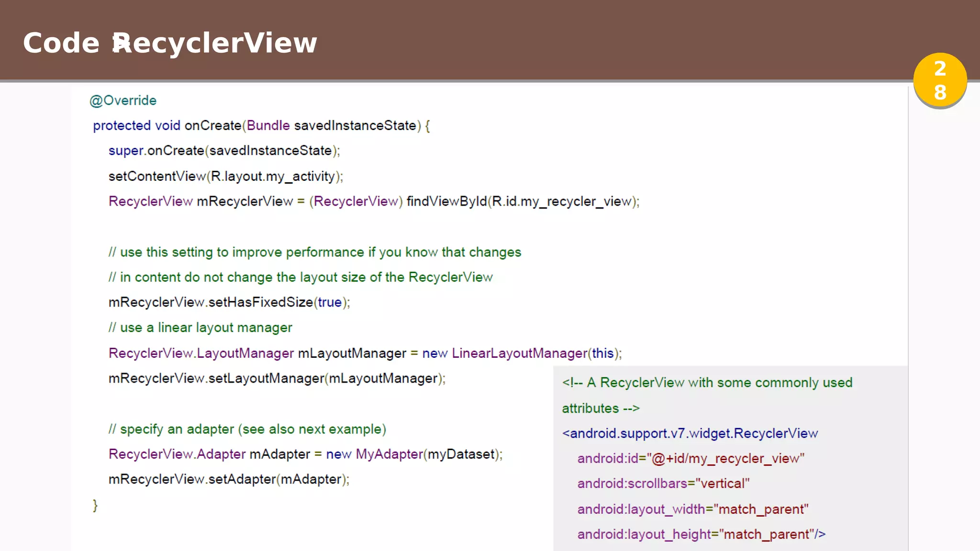Click the line "mRecyclerView.setLayoutManager(mLayoutManager);"
Image resolution: width=980 pixels, height=551 pixels.
pos(277,378)
